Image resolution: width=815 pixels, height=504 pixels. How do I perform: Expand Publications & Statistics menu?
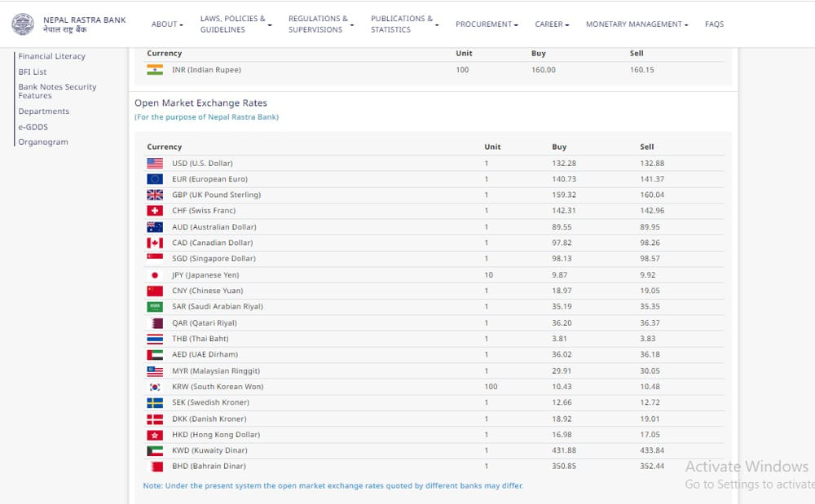[x=404, y=24]
